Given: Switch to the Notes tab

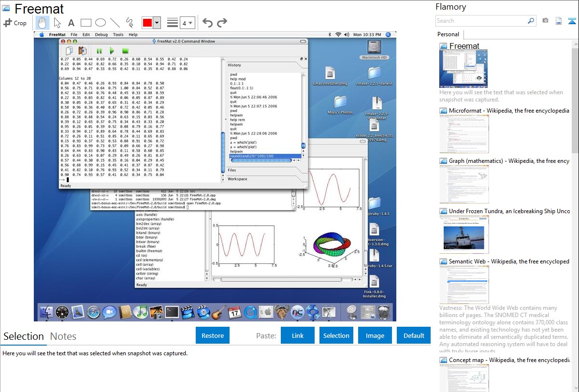Looking at the screenshot, I should click(63, 336).
